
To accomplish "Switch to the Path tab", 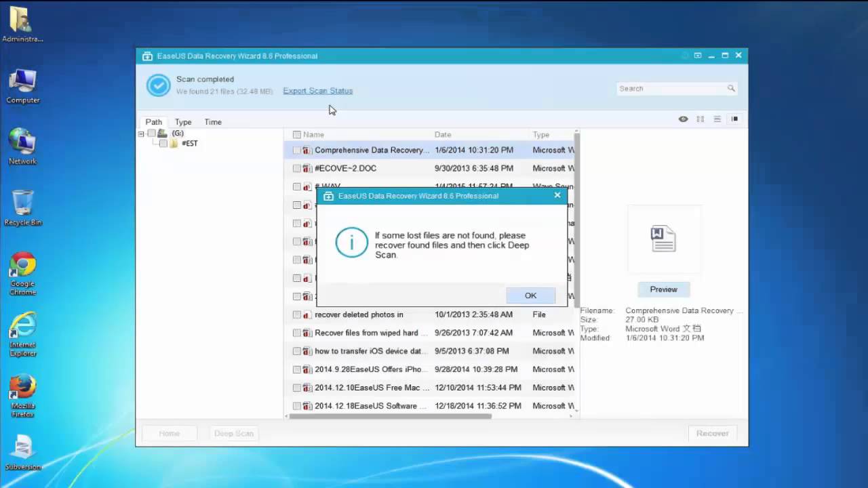I will click(x=154, y=122).
